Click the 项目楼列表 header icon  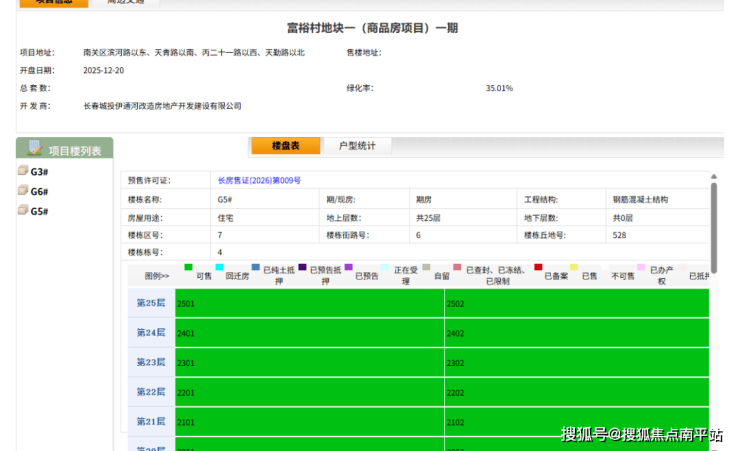(35, 149)
